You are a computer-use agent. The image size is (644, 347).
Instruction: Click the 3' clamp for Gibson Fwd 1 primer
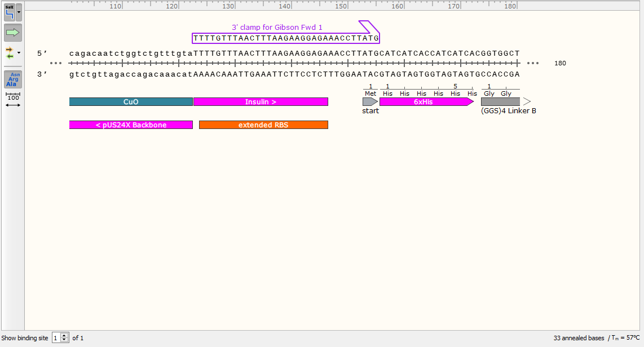285,38
